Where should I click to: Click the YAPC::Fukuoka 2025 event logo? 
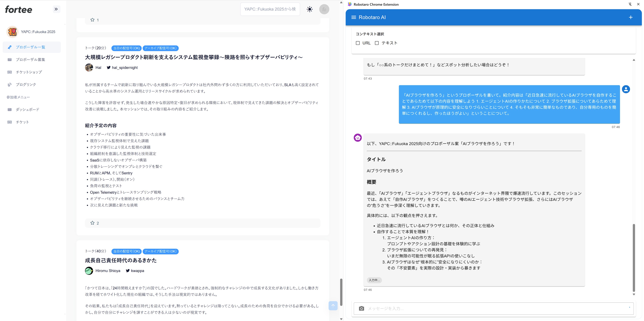[12, 32]
